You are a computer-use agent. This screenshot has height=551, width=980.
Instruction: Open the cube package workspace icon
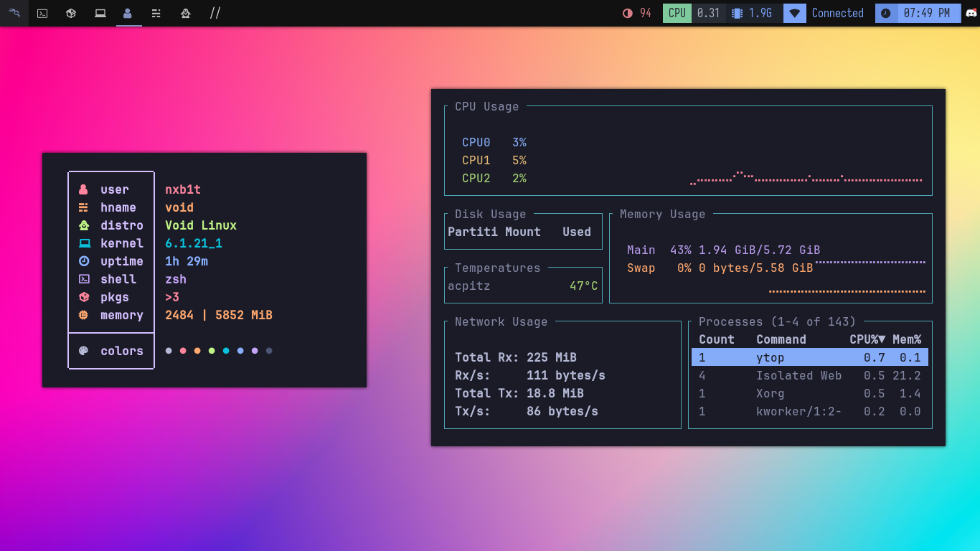pyautogui.click(x=71, y=13)
